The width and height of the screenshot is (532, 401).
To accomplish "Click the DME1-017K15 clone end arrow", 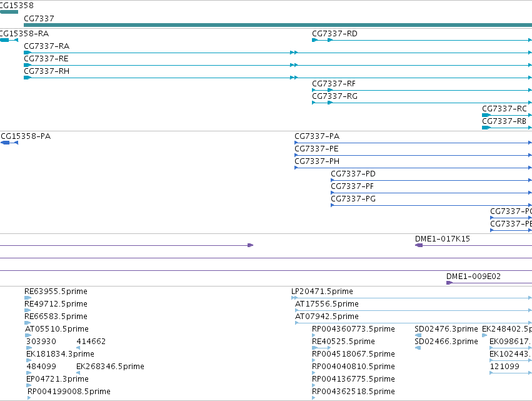I will pos(419,245).
